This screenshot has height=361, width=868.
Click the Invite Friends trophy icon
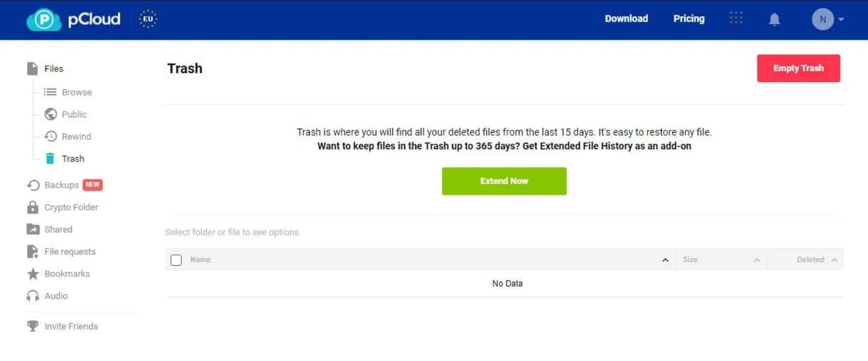point(33,326)
